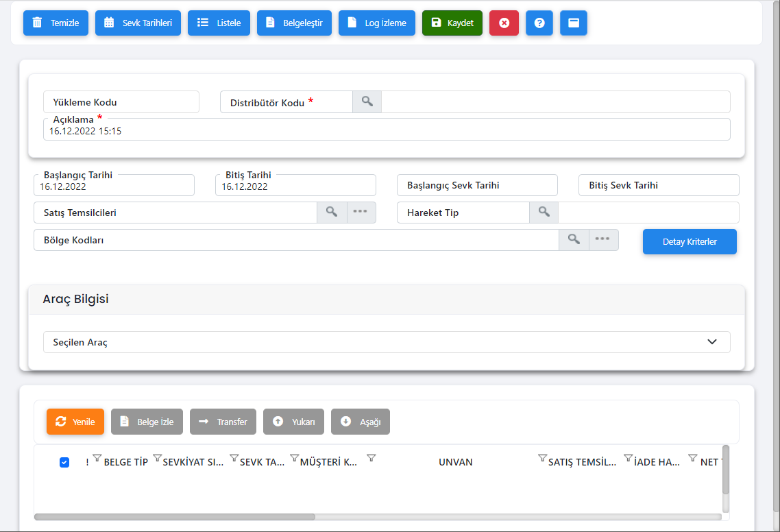Open Bölge Kodları search magnifier
Screen dimensions: 780x532
(574, 240)
